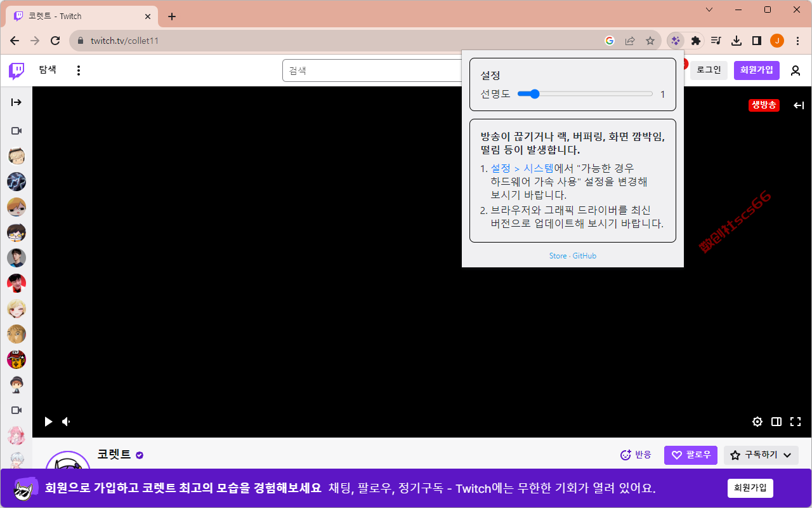The height and width of the screenshot is (508, 812).
Task: Open the 설정 > 시스템 link
Action: point(522,168)
